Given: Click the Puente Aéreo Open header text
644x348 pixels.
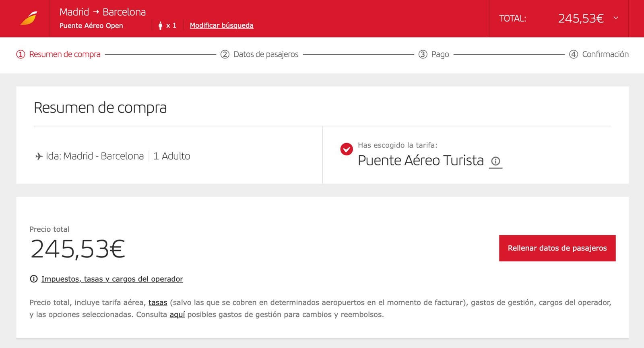Looking at the screenshot, I should 91,26.
